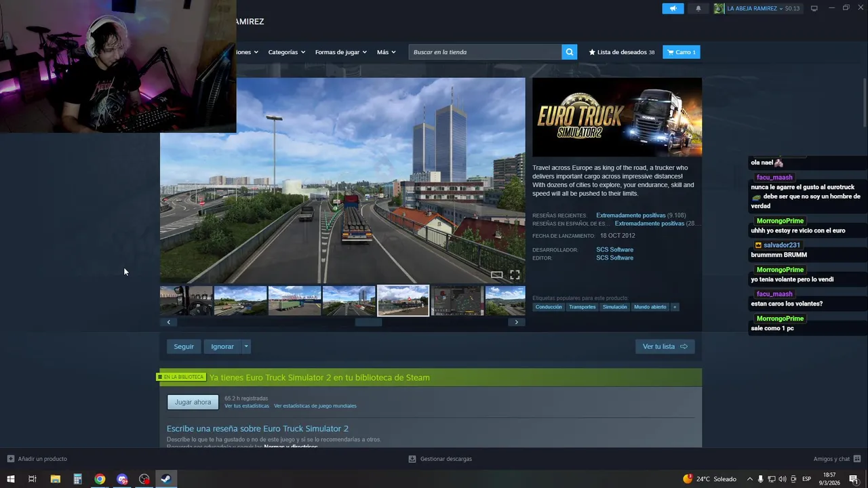The width and height of the screenshot is (868, 488).
Task: Click the thumbnail strip scrollbar handle
Action: pos(368,322)
